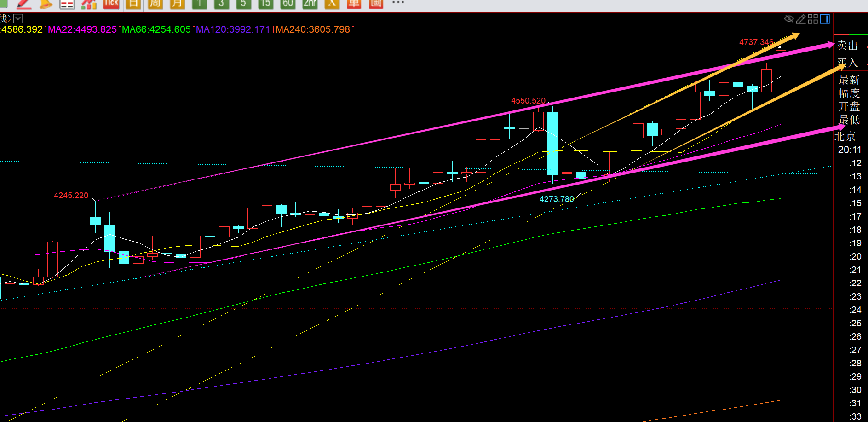The image size is (868, 422).
Task: Click the grid multi-chart layout icon
Action: pyautogui.click(x=813, y=19)
